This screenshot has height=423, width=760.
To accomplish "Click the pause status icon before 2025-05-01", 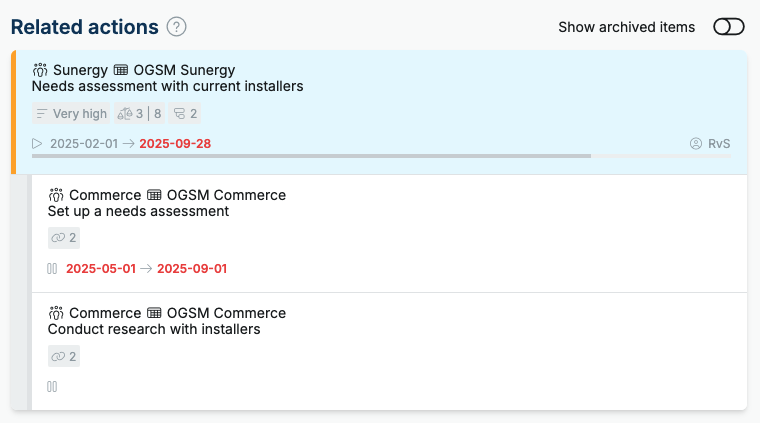I will coord(52,268).
